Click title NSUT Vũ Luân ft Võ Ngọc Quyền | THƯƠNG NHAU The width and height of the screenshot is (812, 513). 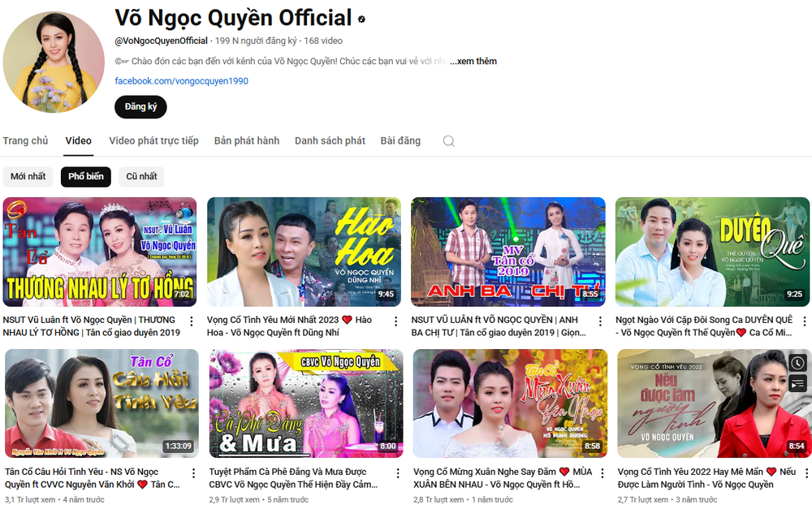92,326
